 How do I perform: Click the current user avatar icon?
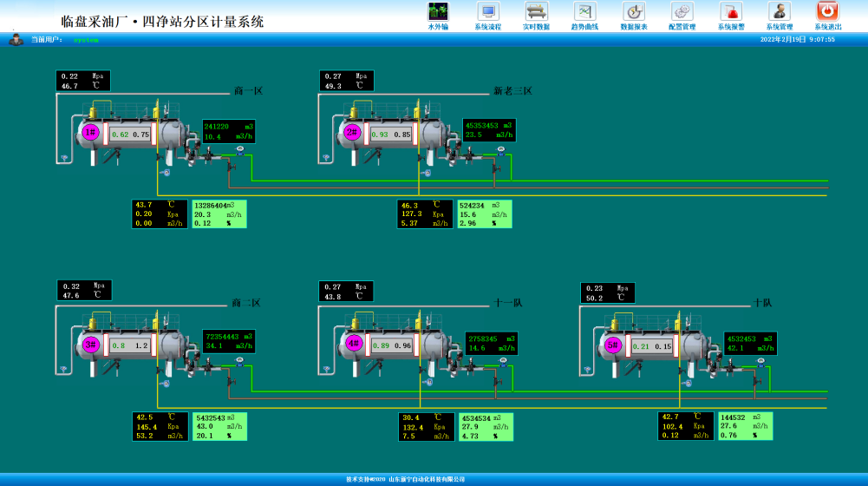pos(16,39)
